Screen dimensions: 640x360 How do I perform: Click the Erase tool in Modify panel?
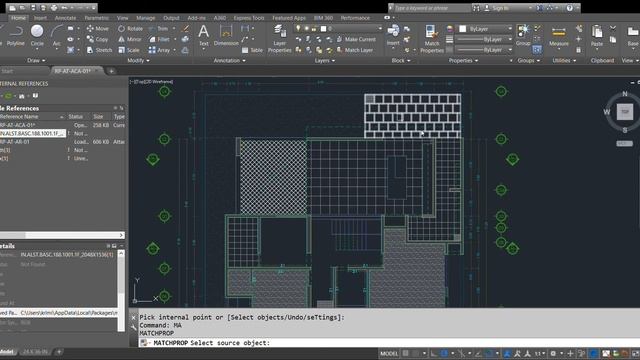185,29
